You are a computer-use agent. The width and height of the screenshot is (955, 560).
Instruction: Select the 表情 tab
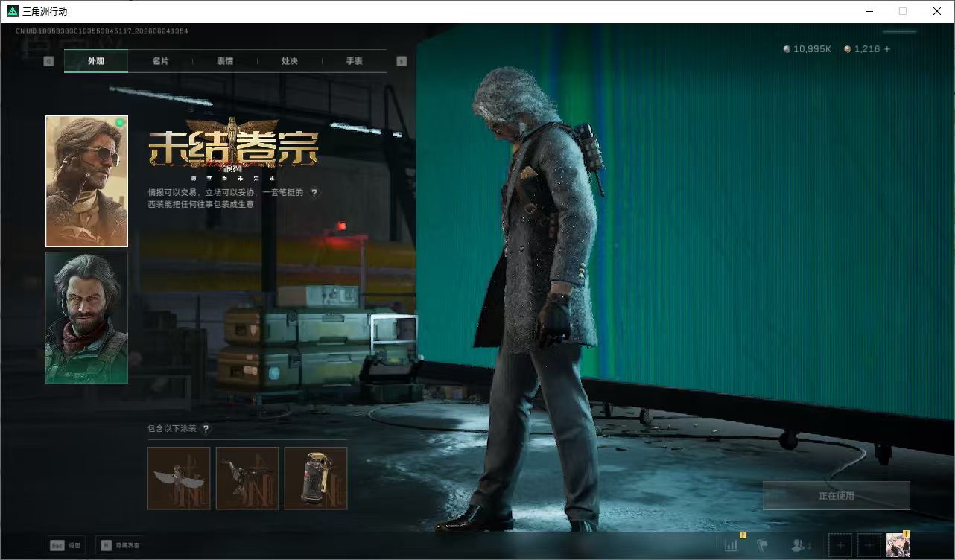(x=225, y=61)
